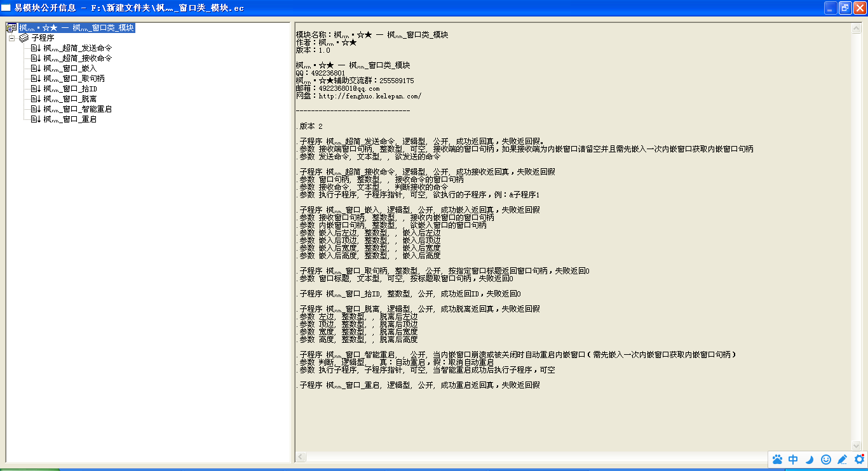Click the .子程序 窗口_重启 declaration line
868x471 pixels.
[418, 385]
